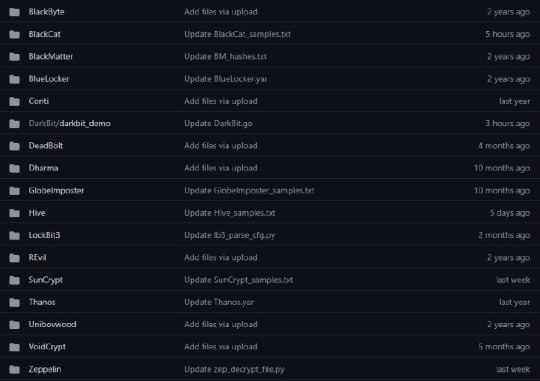Open the DarkBit/darkbit_demo folder
540x381 pixels.
tap(70, 123)
